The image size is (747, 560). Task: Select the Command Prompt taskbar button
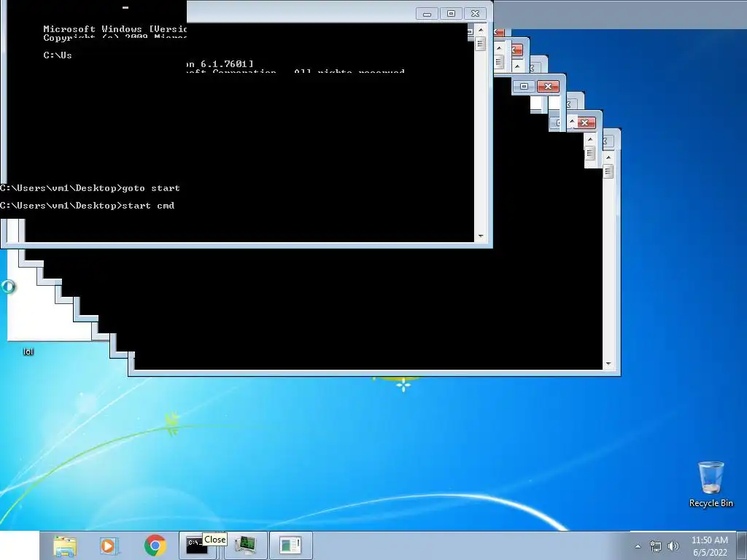pos(197,545)
